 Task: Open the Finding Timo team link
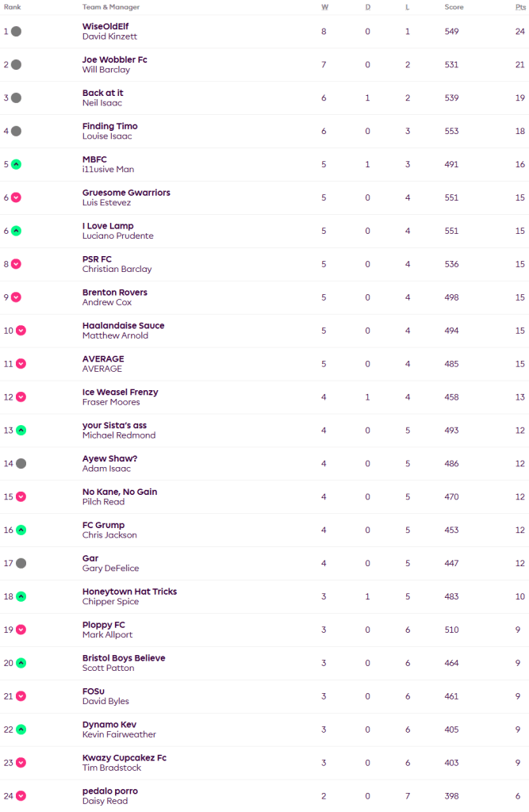[109, 126]
